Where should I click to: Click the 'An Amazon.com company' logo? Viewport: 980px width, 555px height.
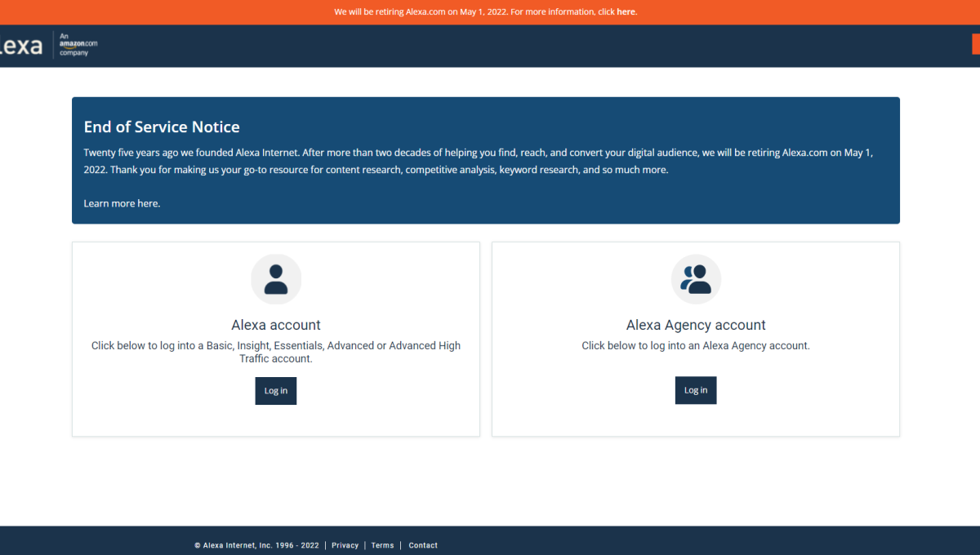78,45
